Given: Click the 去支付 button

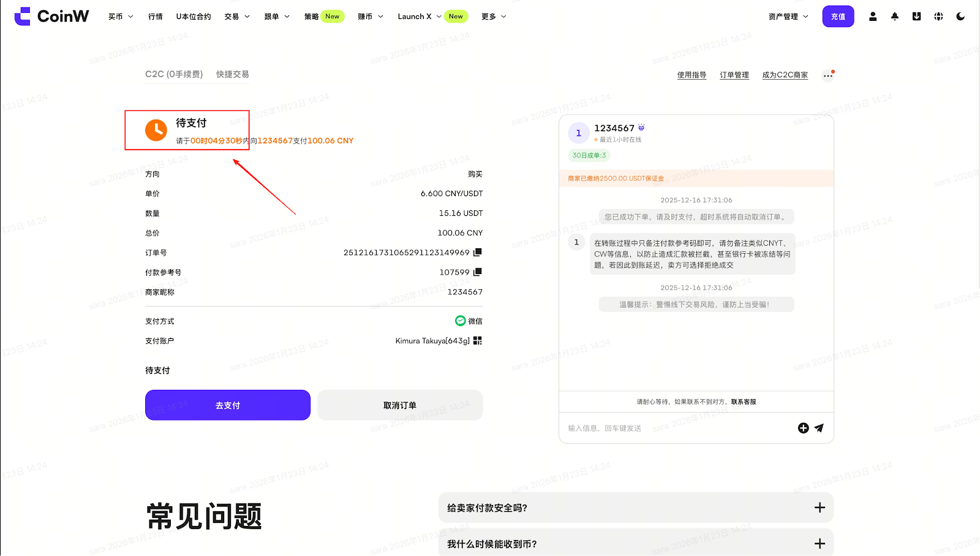Looking at the screenshot, I should (228, 405).
